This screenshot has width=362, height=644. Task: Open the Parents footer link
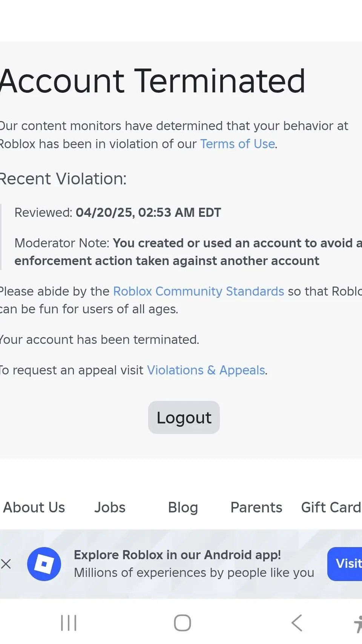256,508
